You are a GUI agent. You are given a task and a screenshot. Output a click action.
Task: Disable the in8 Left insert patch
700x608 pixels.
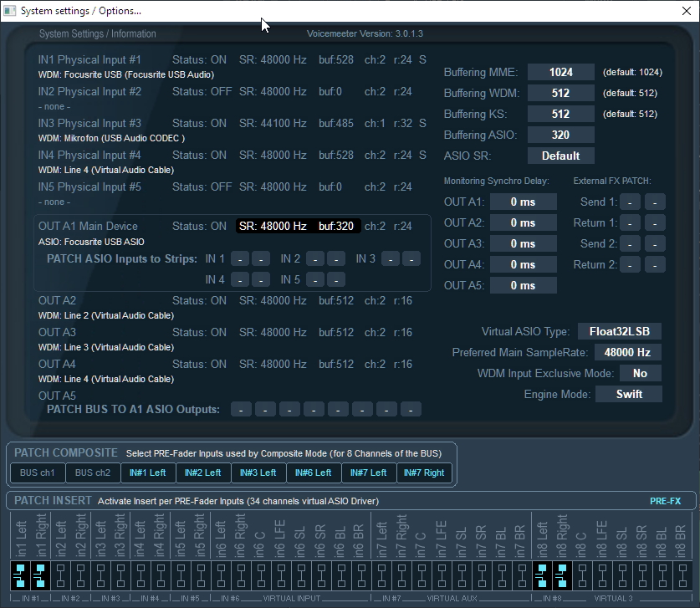(542, 575)
